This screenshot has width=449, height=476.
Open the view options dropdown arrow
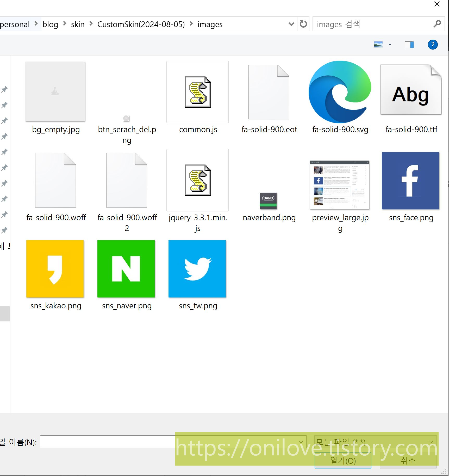tap(390, 45)
